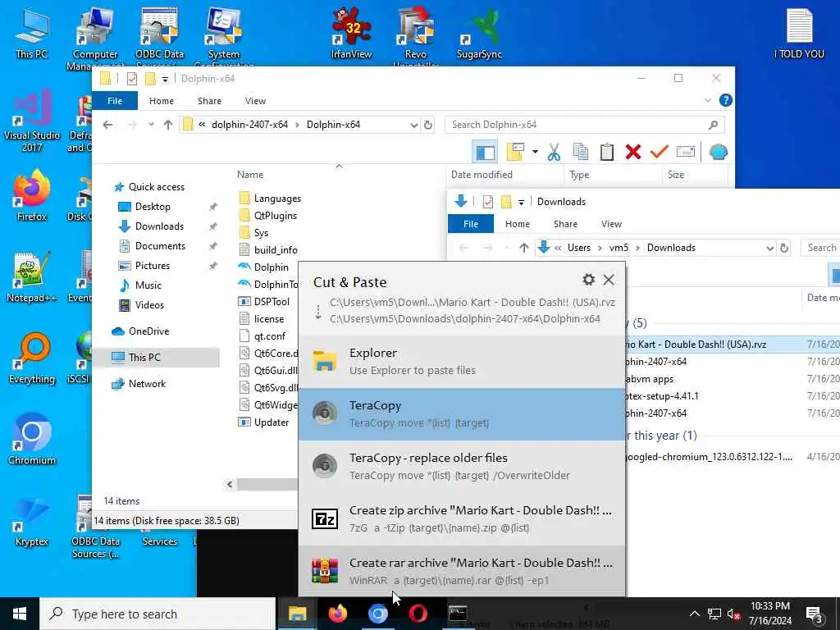The width and height of the screenshot is (840, 630).
Task: Click the help question mark icon
Action: coord(725,100)
